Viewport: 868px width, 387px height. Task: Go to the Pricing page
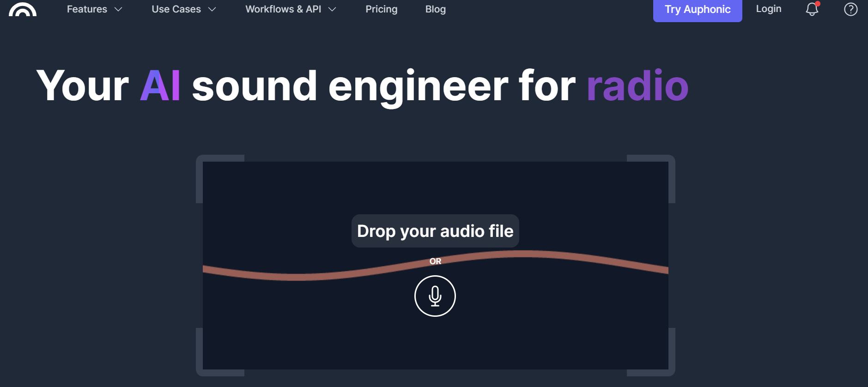coord(382,9)
